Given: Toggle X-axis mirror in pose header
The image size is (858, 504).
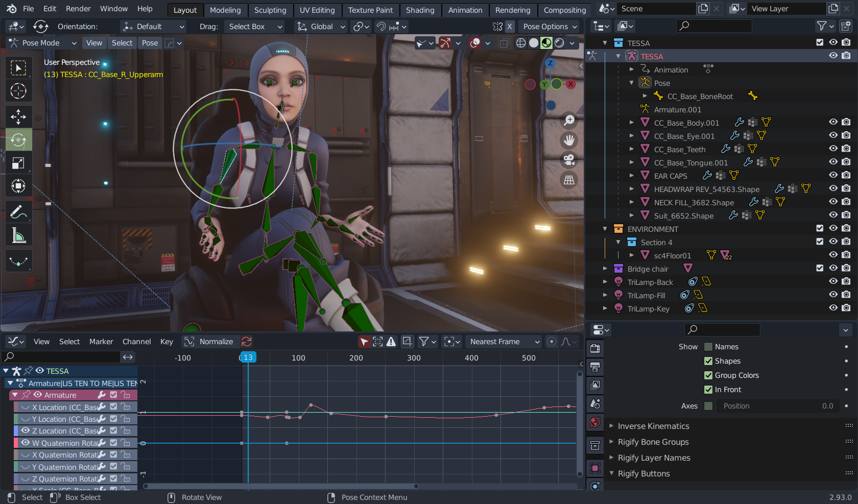Looking at the screenshot, I should [x=509, y=27].
